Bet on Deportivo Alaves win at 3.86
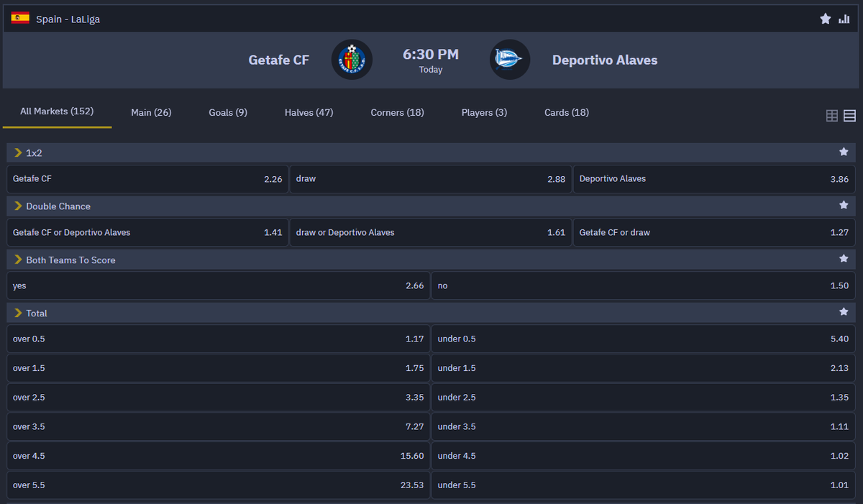 (714, 179)
